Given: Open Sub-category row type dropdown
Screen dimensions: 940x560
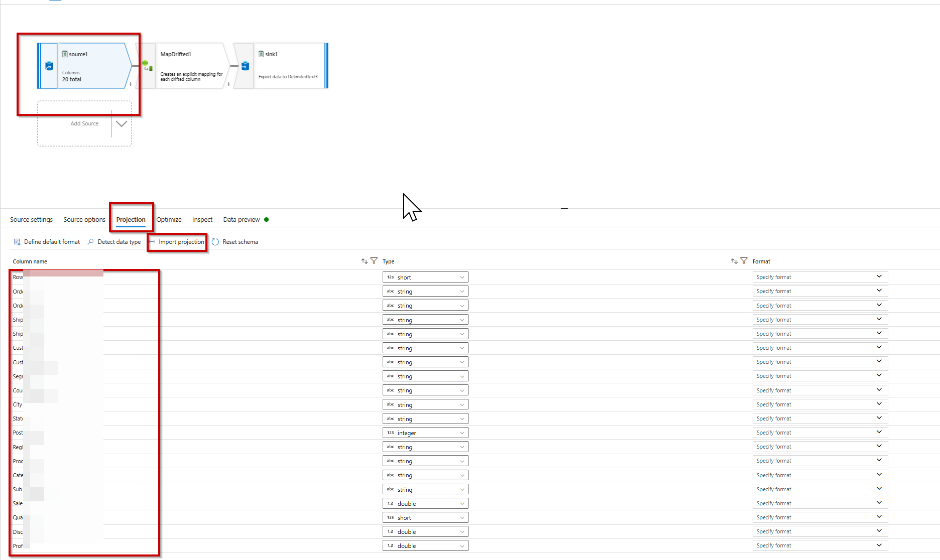Looking at the screenshot, I should pos(425,489).
